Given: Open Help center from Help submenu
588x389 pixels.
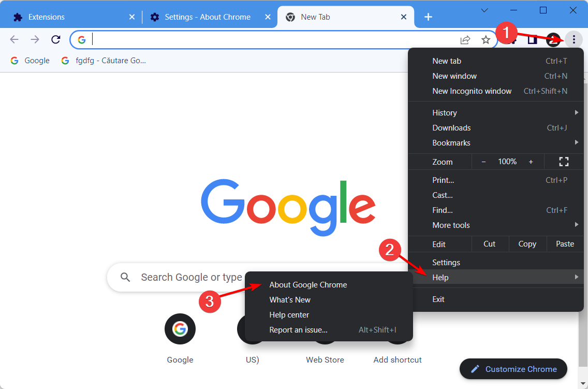Looking at the screenshot, I should [x=329, y=315].
